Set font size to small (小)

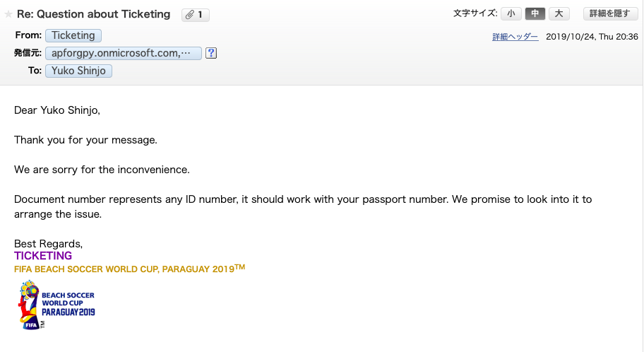pyautogui.click(x=511, y=13)
